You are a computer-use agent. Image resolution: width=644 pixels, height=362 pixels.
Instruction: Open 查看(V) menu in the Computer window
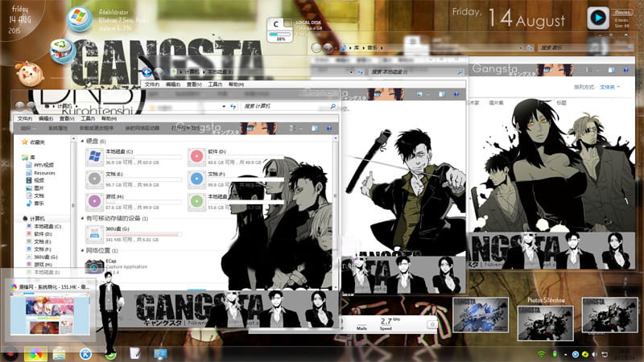[x=67, y=118]
